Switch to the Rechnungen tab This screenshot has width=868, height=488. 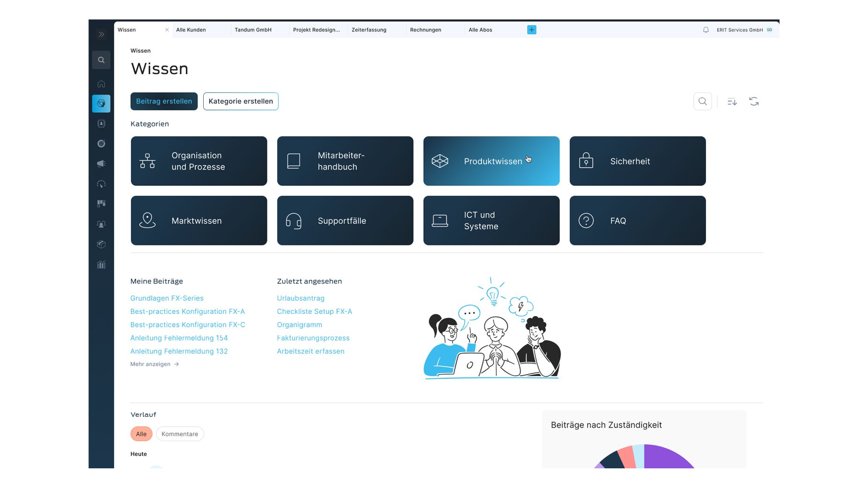(426, 30)
